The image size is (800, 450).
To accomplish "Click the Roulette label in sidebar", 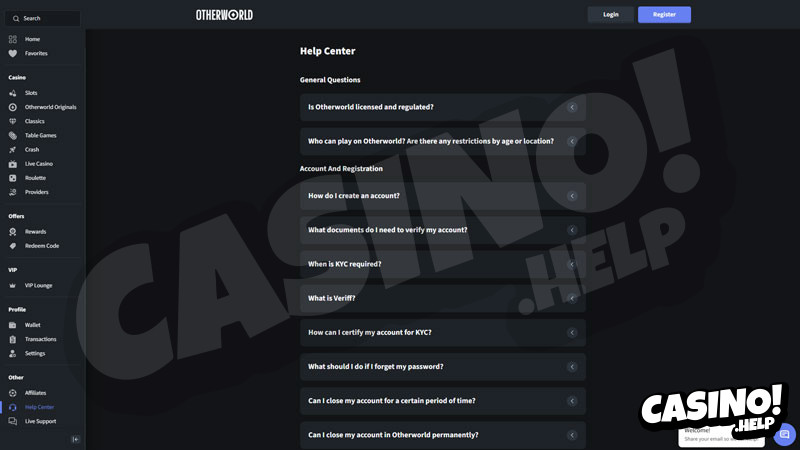I will (x=36, y=178).
